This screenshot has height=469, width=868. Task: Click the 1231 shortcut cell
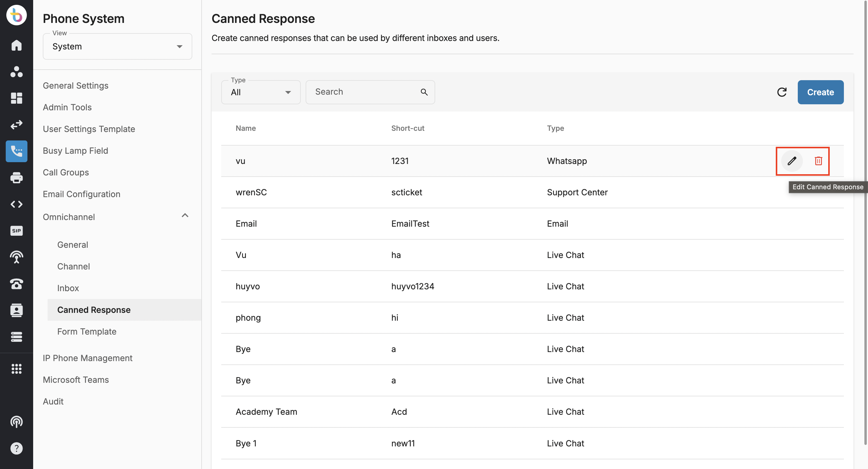tap(400, 161)
